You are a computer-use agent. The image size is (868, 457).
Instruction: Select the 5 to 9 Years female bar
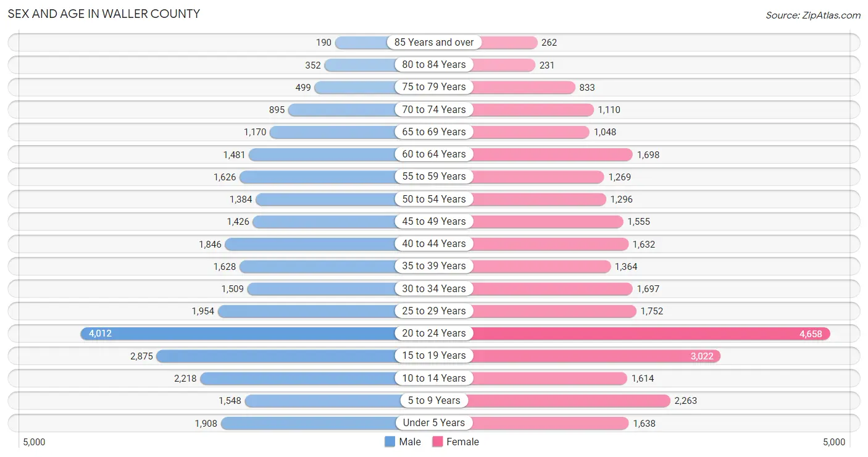point(569,401)
